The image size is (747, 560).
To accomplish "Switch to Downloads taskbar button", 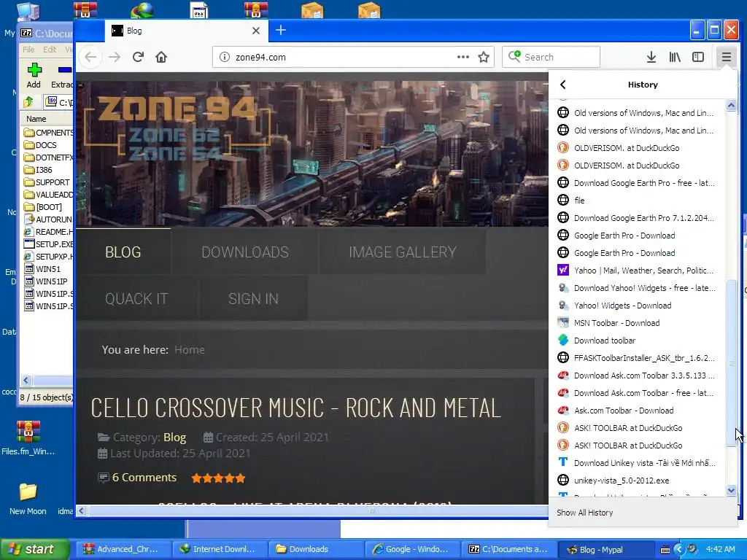I will pyautogui.click(x=314, y=550).
